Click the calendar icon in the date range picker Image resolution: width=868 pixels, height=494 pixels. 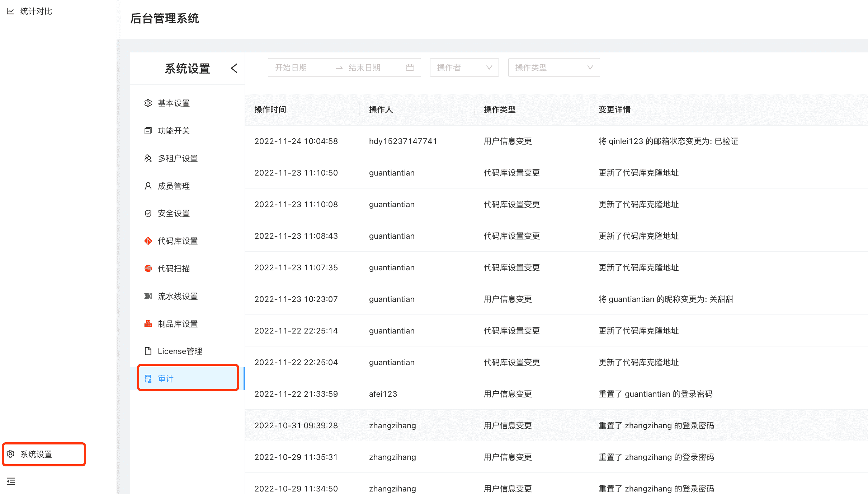pos(410,67)
